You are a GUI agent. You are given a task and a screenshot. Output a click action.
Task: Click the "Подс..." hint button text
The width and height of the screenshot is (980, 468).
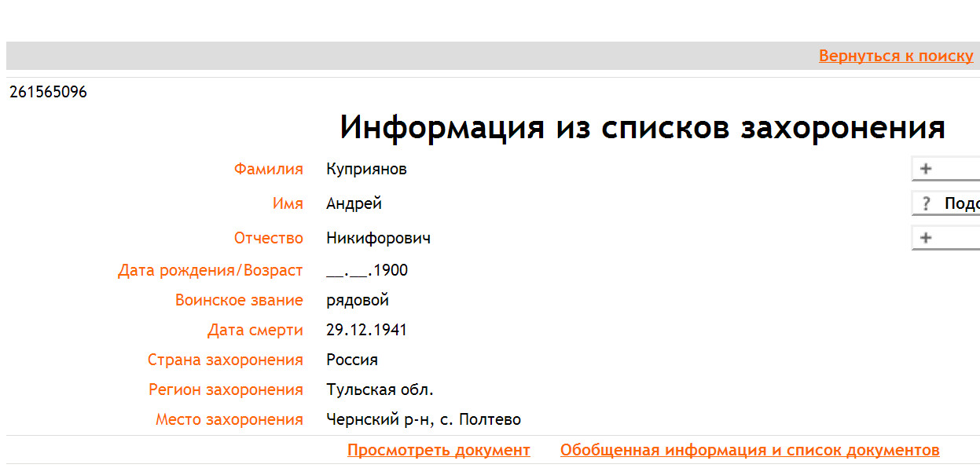pyautogui.click(x=961, y=204)
